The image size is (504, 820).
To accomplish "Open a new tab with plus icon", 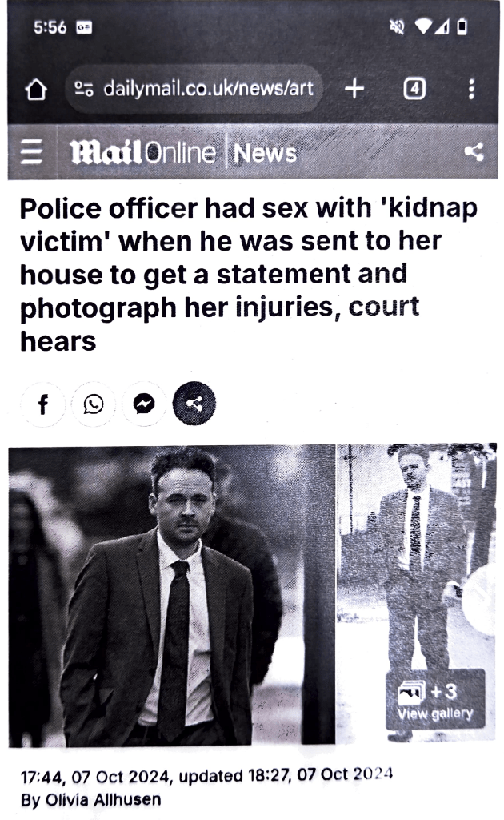I will (354, 89).
